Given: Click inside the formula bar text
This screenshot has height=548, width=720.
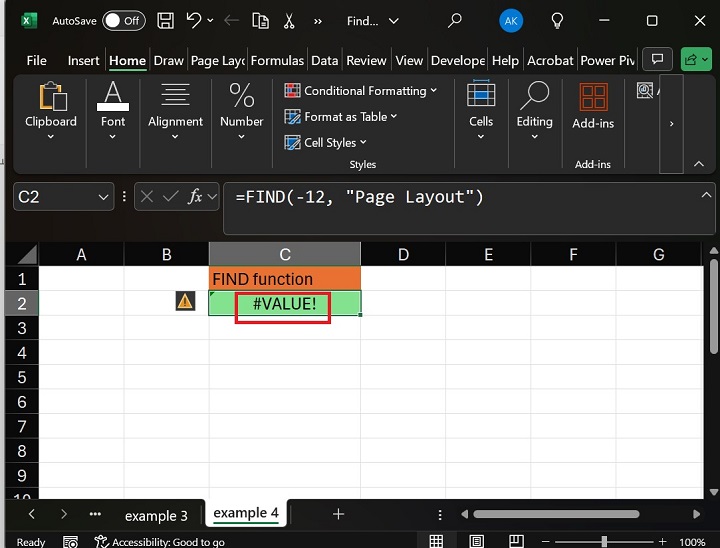Looking at the screenshot, I should point(450,197).
